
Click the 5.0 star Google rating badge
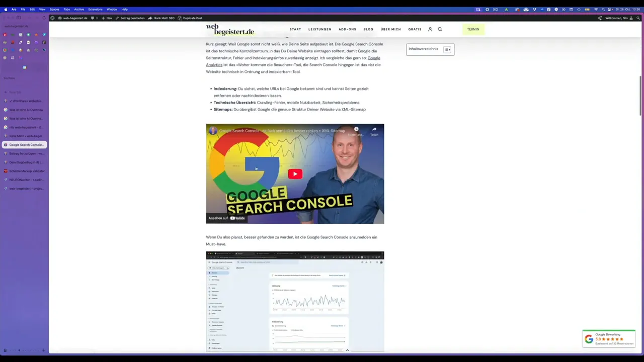click(x=609, y=338)
